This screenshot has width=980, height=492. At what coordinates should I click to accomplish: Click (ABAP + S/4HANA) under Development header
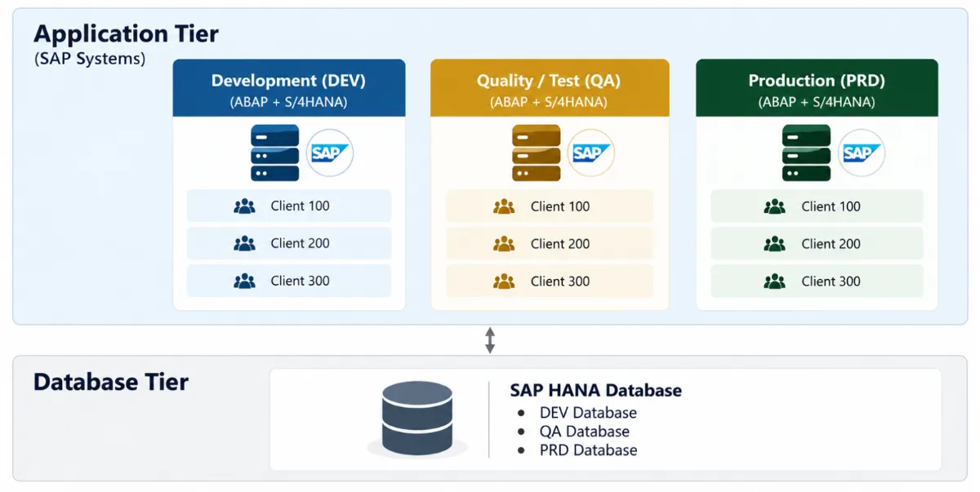coord(288,102)
